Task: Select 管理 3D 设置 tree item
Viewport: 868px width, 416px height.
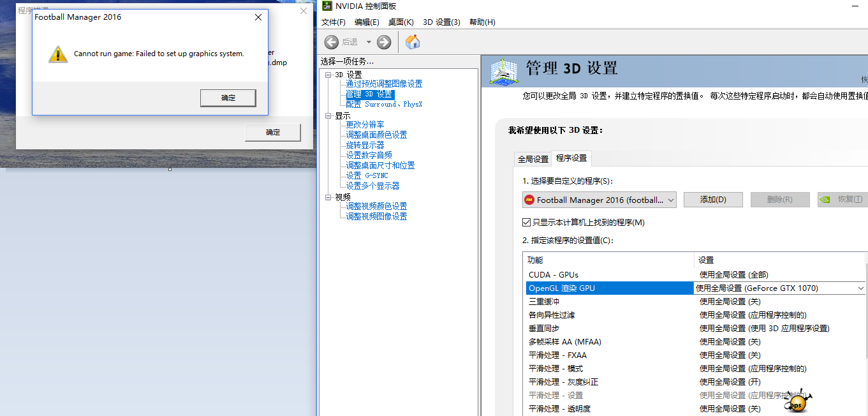Action: (370, 94)
